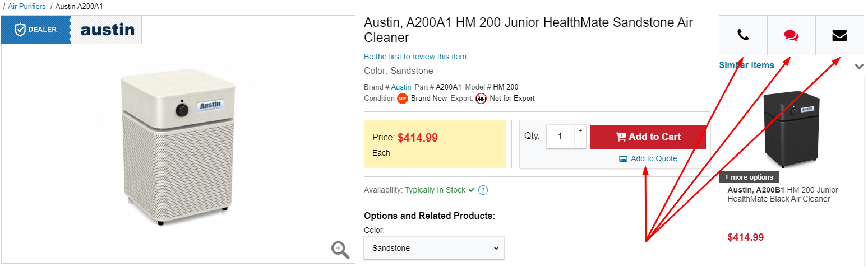This screenshot has height=267, width=868.
Task: Open the black air cleaner thumbnail
Action: click(791, 126)
